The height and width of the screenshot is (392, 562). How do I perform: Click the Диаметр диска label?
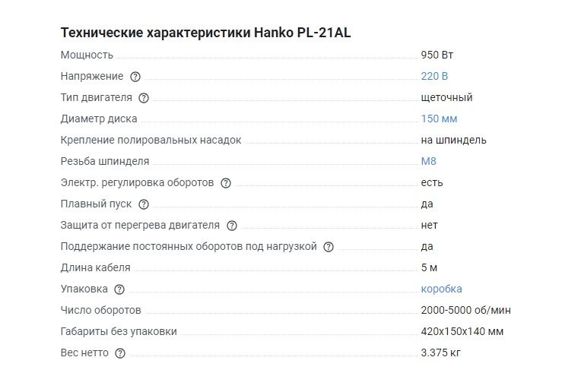pos(99,119)
